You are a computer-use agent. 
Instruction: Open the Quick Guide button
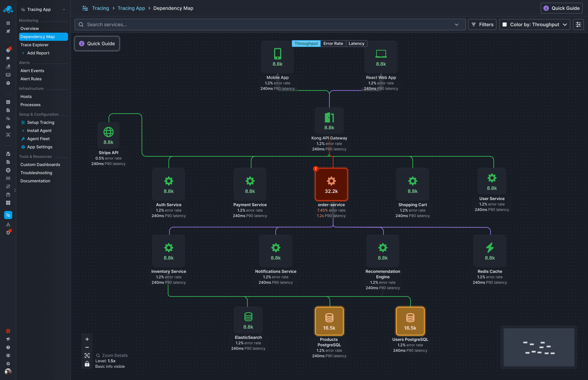[x=561, y=8]
